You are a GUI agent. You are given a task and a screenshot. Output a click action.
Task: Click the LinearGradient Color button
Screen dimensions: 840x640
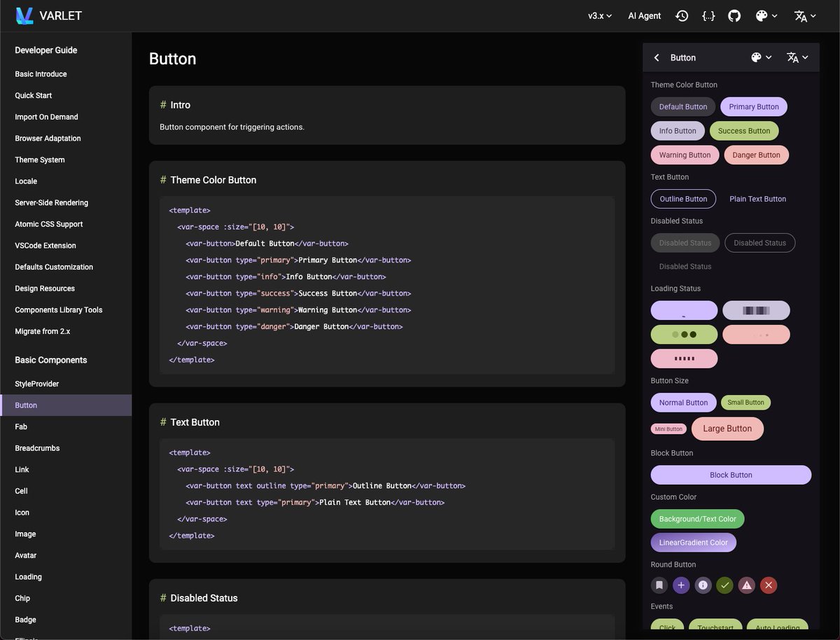tap(694, 543)
